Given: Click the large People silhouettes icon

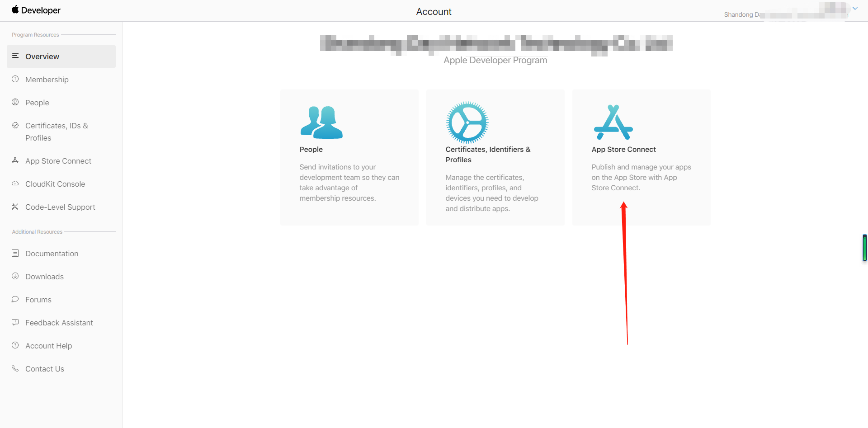Looking at the screenshot, I should (x=321, y=122).
